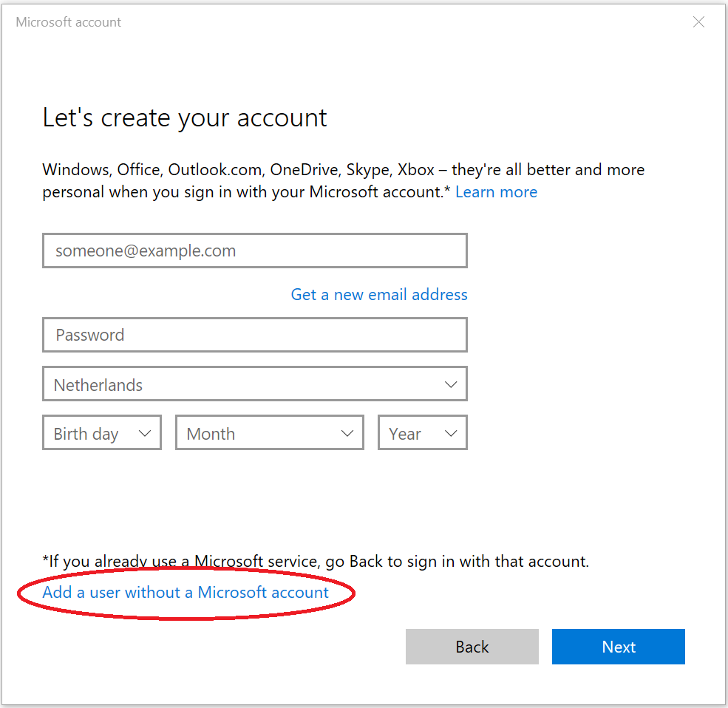Open the Learn more link
The width and height of the screenshot is (728, 708).
[x=496, y=192]
